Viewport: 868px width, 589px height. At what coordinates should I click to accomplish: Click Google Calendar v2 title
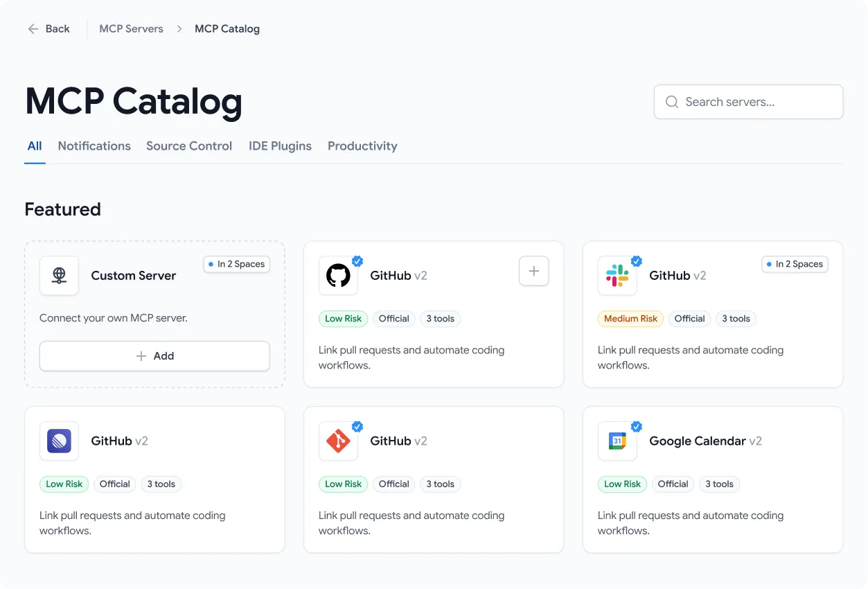coord(705,441)
